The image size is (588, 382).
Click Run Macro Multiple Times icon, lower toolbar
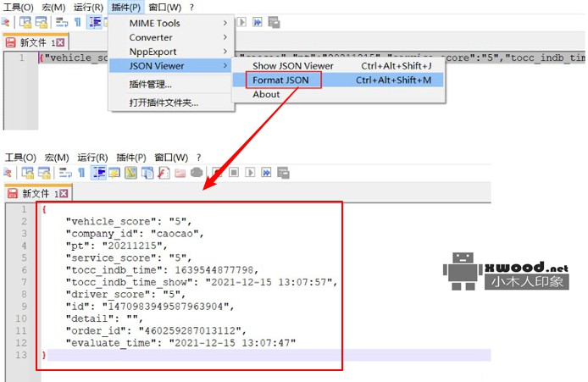266,173
